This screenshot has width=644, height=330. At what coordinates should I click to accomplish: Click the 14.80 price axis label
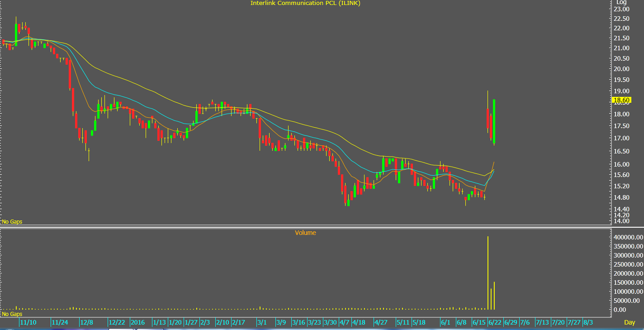(621, 198)
